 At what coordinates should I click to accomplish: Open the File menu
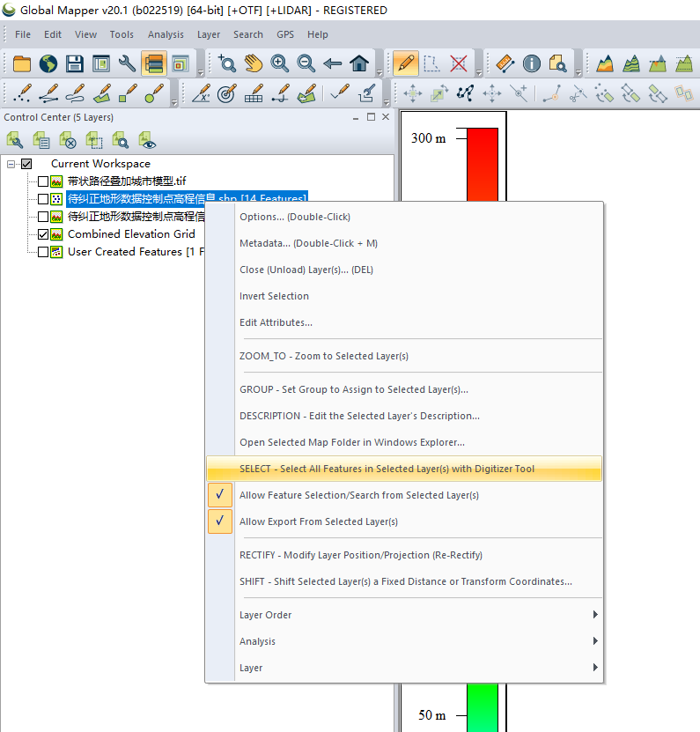(x=23, y=34)
